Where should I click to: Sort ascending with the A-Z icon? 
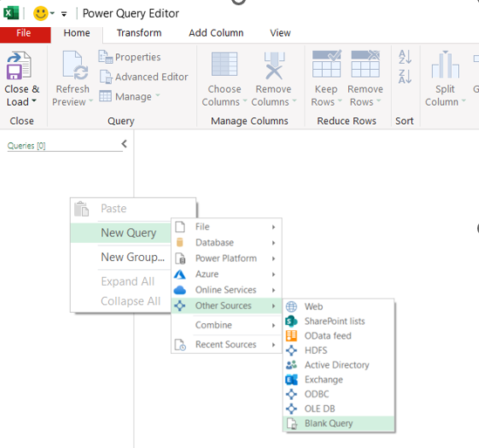pos(405,57)
